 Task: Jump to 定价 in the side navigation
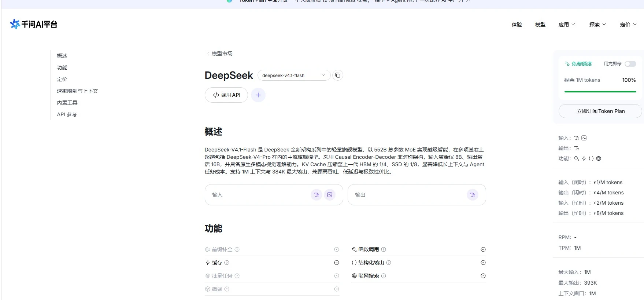click(62, 79)
